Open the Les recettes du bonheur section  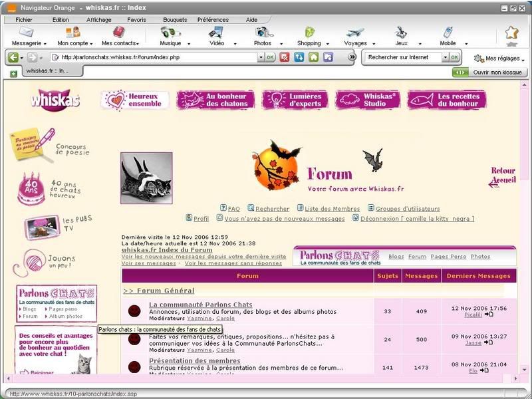click(447, 100)
